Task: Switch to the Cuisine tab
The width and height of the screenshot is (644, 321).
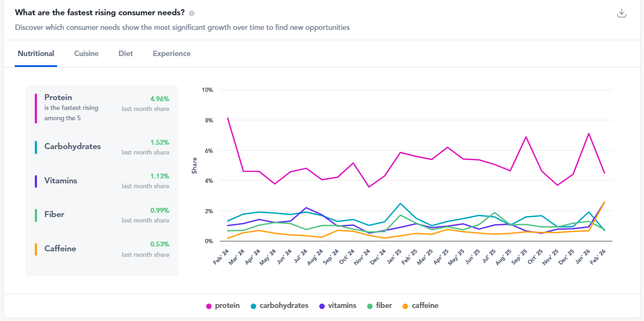Action: coord(86,53)
